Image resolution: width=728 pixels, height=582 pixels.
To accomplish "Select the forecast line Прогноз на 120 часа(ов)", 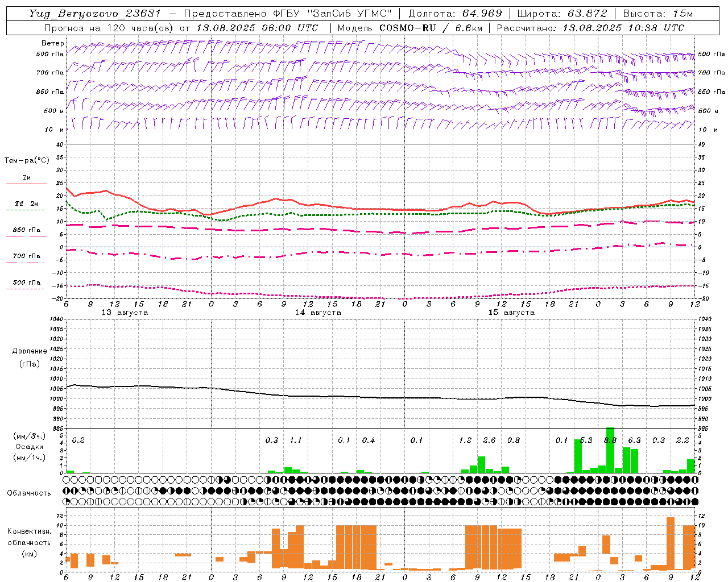I will click(x=109, y=28).
